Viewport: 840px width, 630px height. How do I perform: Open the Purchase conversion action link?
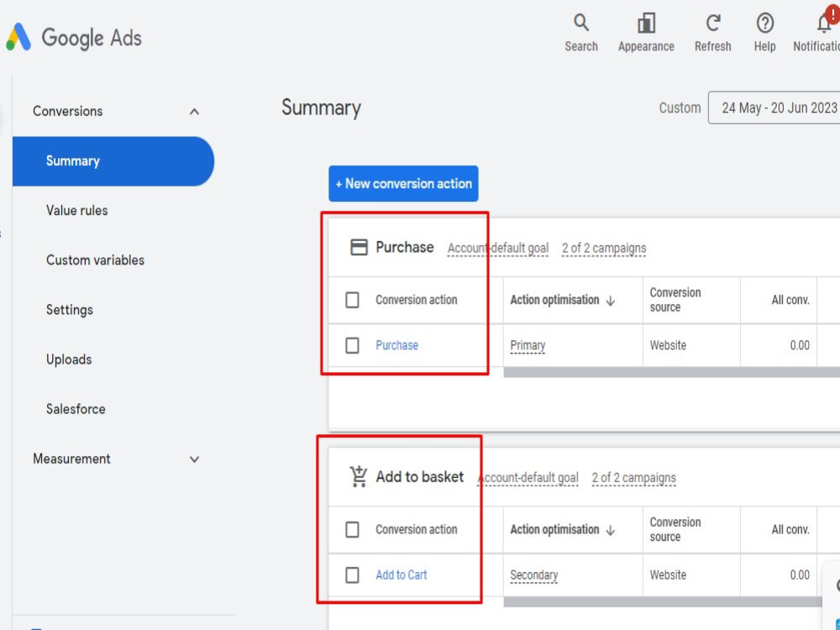point(397,345)
